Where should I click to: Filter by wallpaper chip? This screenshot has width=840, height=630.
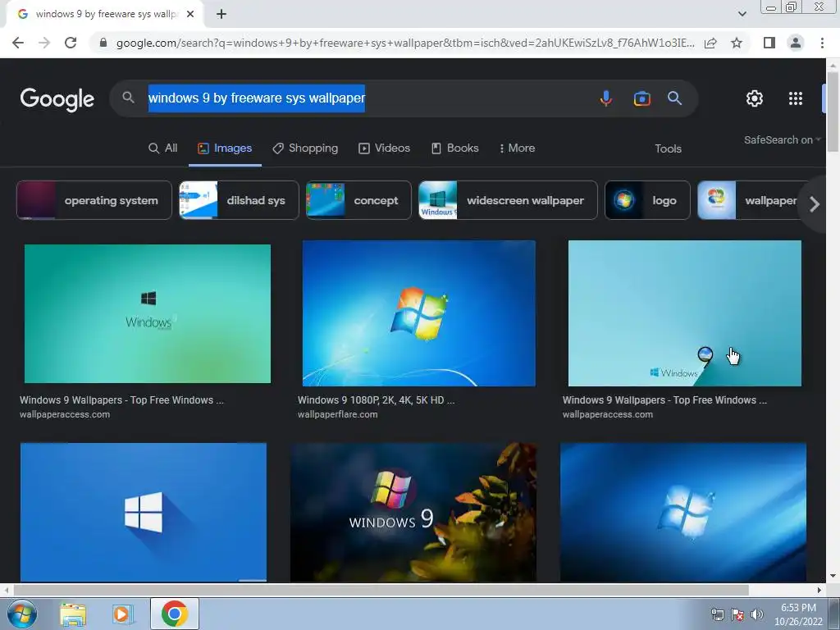point(750,200)
